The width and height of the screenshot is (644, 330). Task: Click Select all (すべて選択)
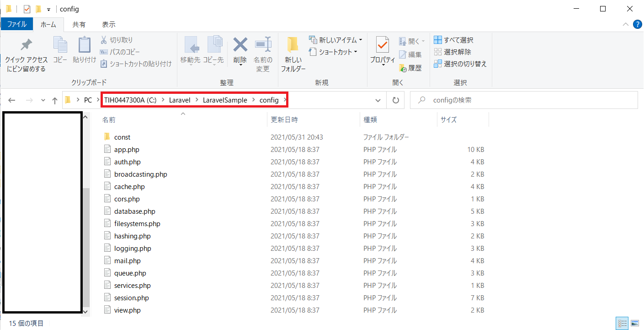coord(453,40)
